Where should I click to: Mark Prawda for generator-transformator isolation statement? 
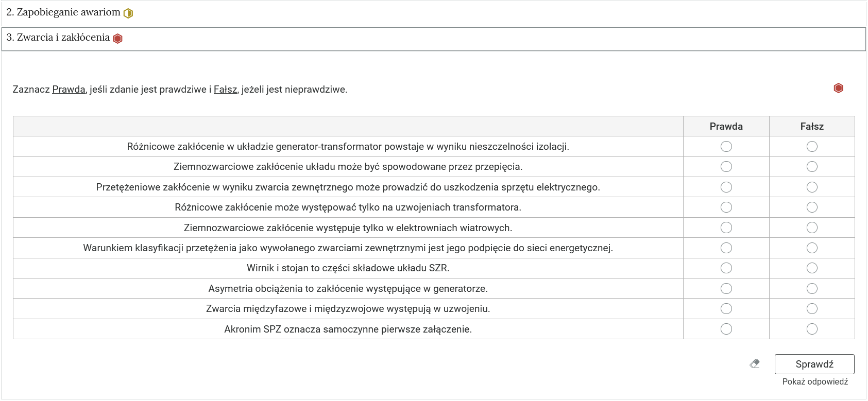[x=726, y=147]
